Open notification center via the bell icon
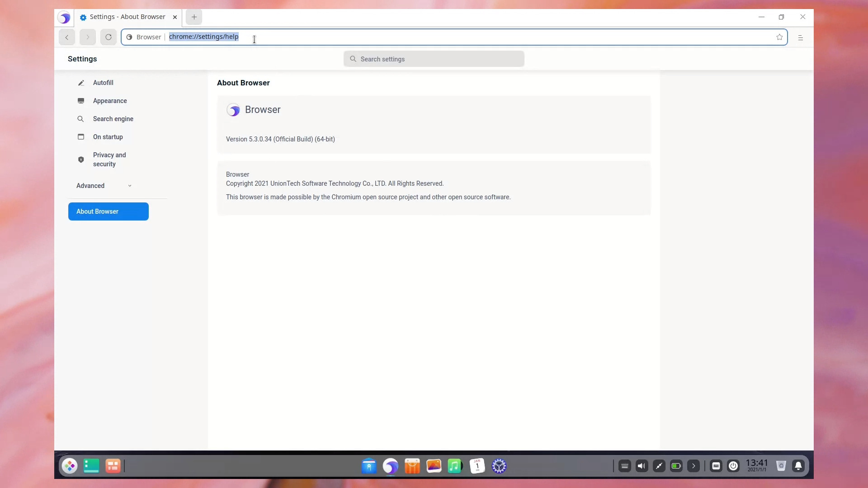 coord(798,466)
